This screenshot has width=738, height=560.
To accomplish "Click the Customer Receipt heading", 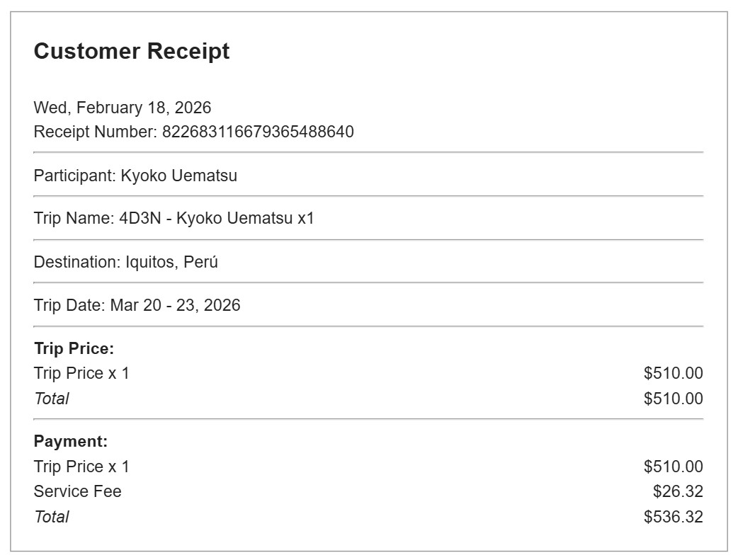I will 132,52.
